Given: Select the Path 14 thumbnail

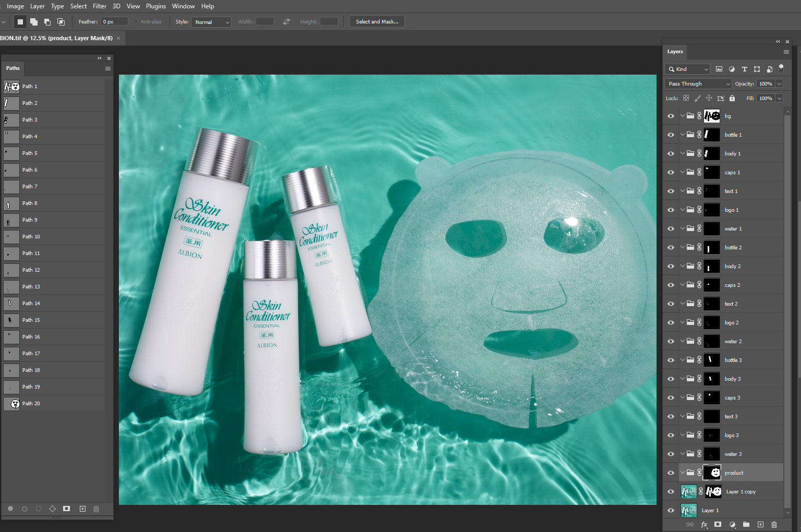Looking at the screenshot, I should [11, 303].
